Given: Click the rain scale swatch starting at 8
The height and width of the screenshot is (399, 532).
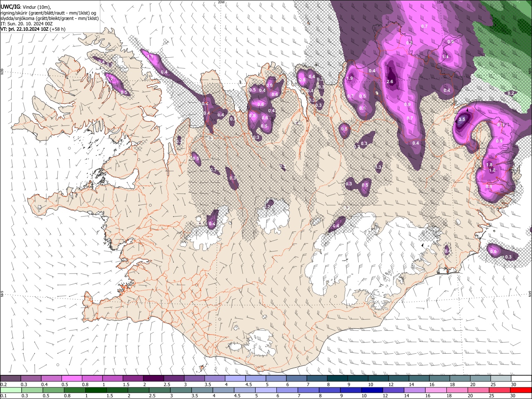Looking at the screenshot, I should pos(330,390).
